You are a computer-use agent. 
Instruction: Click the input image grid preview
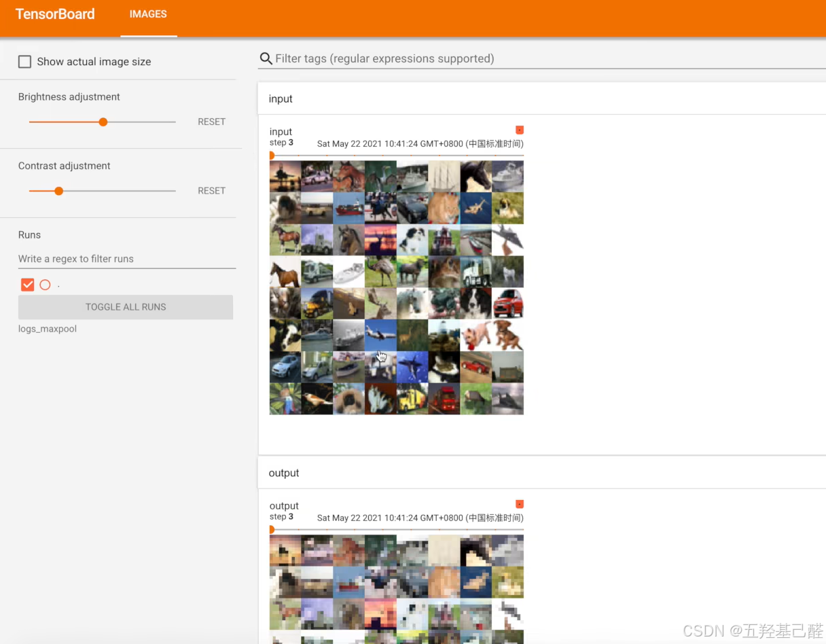click(397, 287)
